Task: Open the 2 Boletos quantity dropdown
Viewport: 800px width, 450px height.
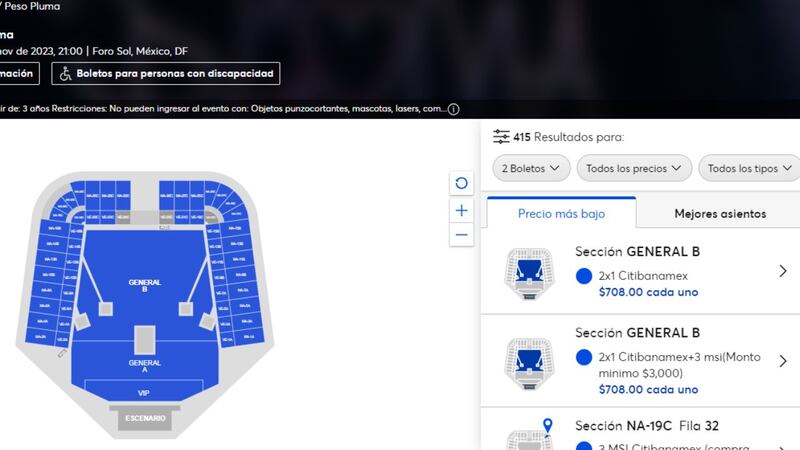Action: coord(531,168)
